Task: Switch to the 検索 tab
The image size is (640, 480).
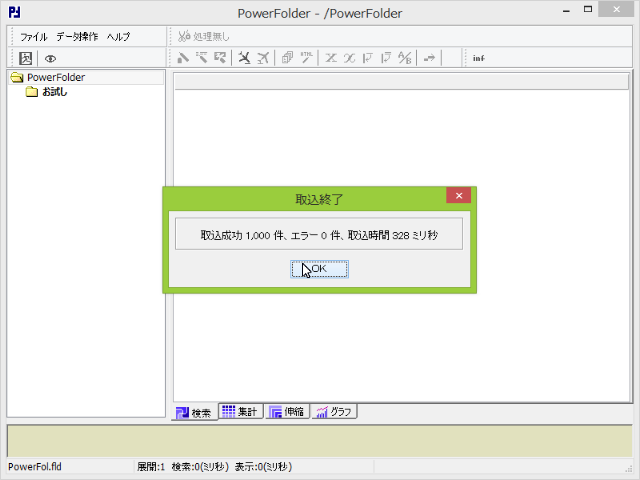Action: 194,413
